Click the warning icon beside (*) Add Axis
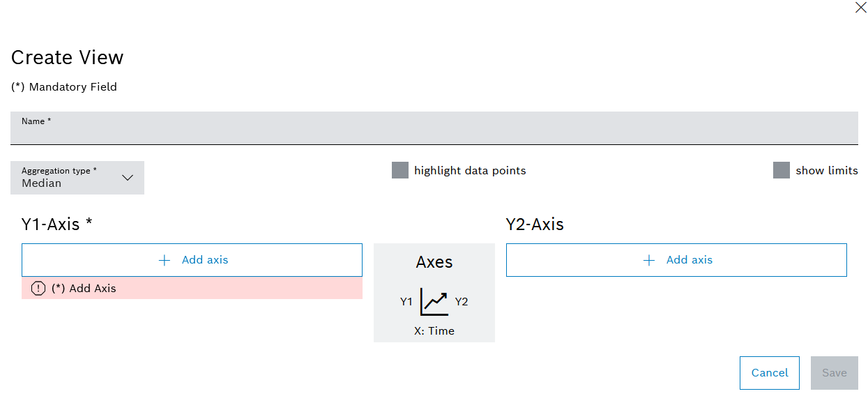Image resolution: width=868 pixels, height=396 pixels. [x=38, y=289]
